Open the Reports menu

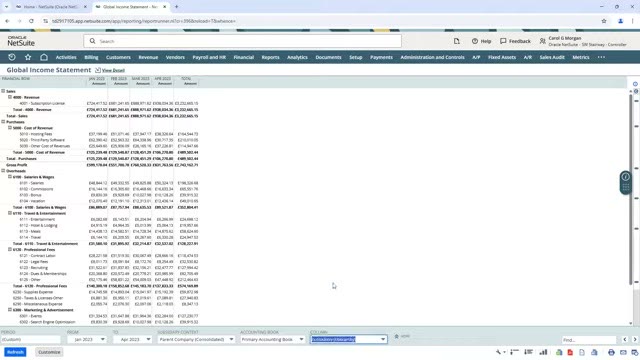coord(271,58)
